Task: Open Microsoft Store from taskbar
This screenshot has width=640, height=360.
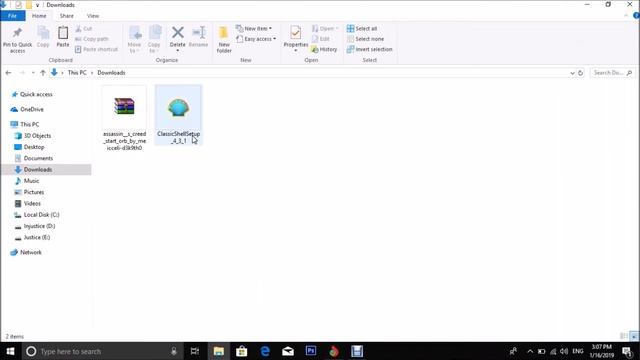Action: (x=242, y=351)
